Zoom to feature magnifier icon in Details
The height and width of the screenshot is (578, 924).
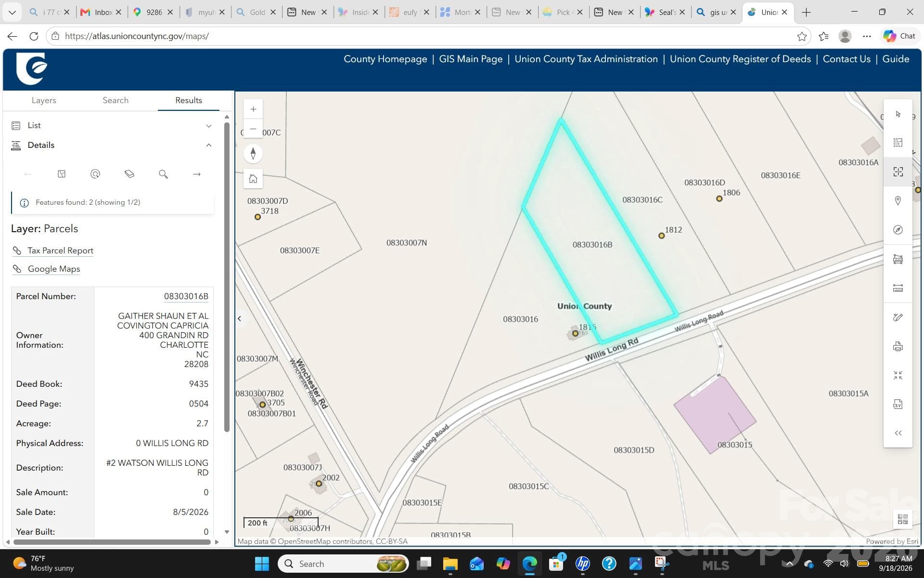coord(163,174)
